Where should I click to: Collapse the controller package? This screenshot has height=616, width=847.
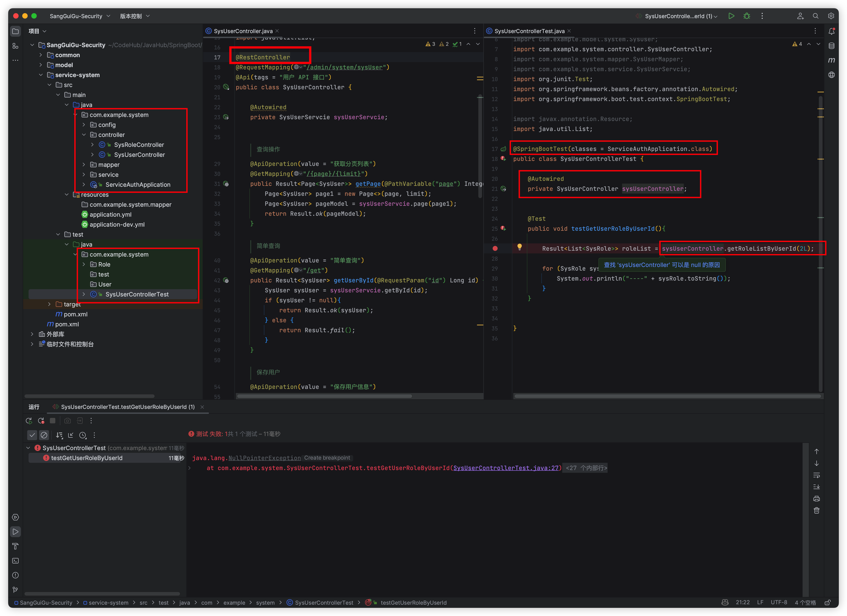pyautogui.click(x=84, y=135)
